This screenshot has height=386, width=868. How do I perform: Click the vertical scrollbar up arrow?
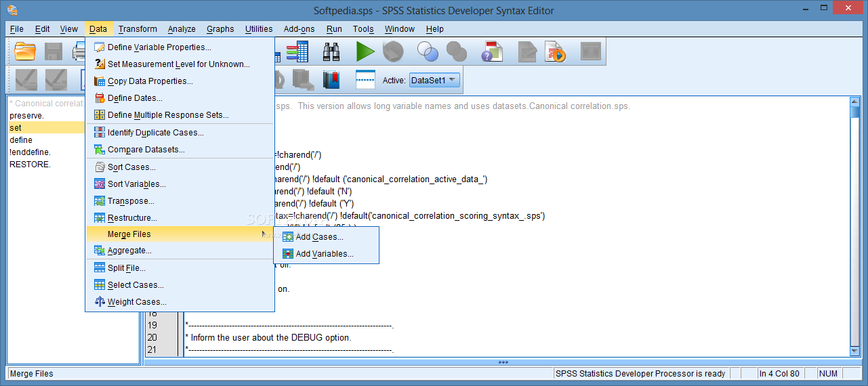pyautogui.click(x=855, y=102)
